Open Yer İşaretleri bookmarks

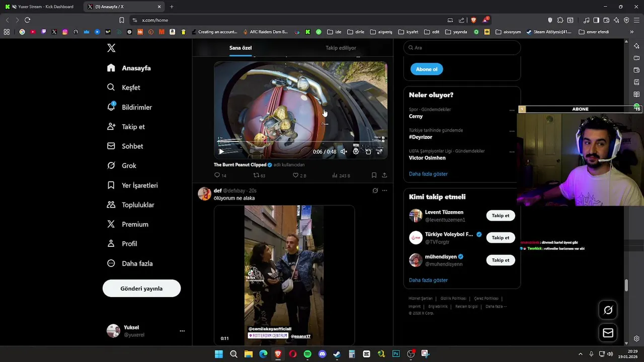132,186
